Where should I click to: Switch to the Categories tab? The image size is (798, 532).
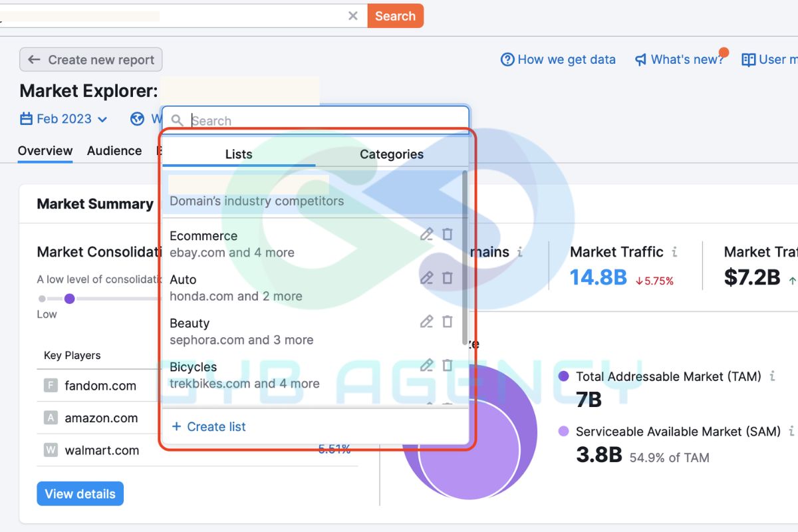392,154
